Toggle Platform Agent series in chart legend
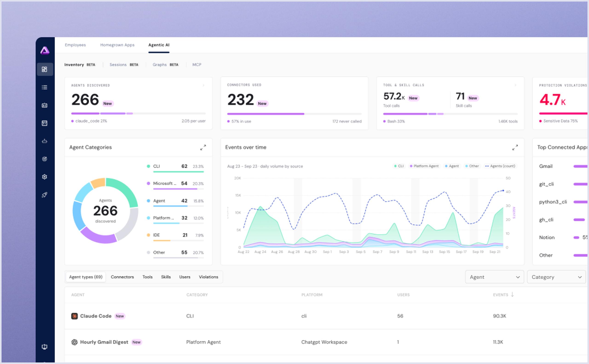The image size is (589, 364). point(424,166)
